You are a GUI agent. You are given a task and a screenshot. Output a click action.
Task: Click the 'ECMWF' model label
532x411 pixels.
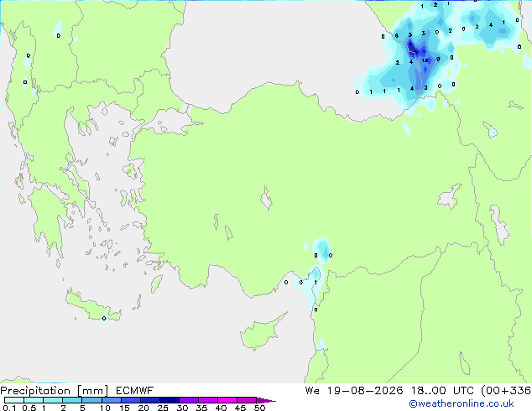[135, 391]
